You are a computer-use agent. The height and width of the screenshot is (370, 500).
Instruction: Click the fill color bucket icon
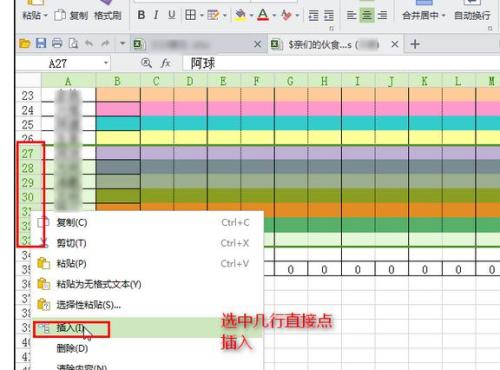pos(240,15)
